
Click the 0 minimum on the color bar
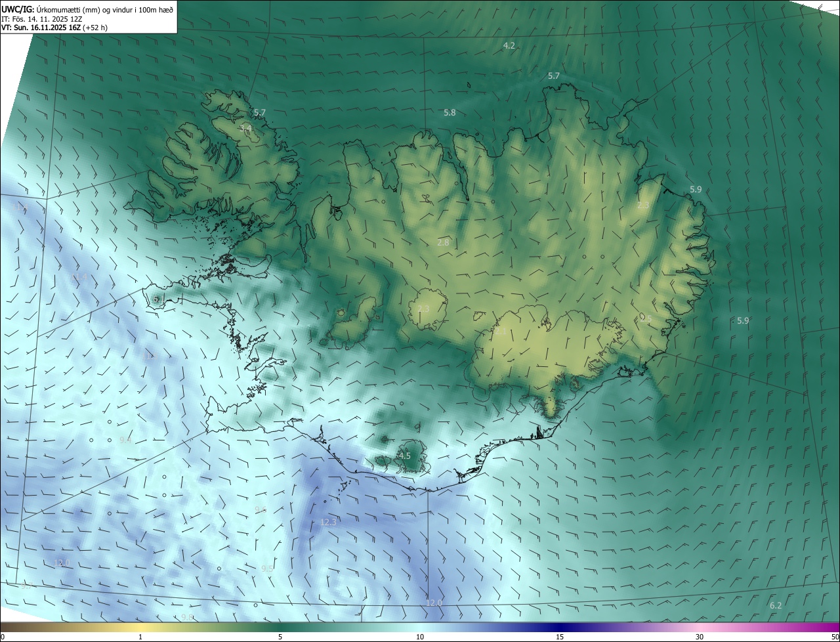[x=3, y=637]
